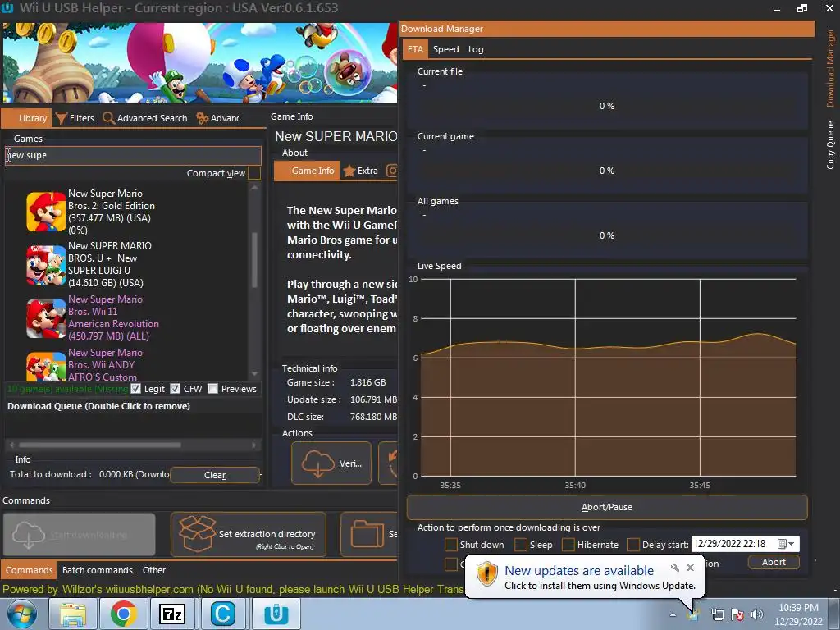Click the star icon on Extra tab

tap(349, 171)
